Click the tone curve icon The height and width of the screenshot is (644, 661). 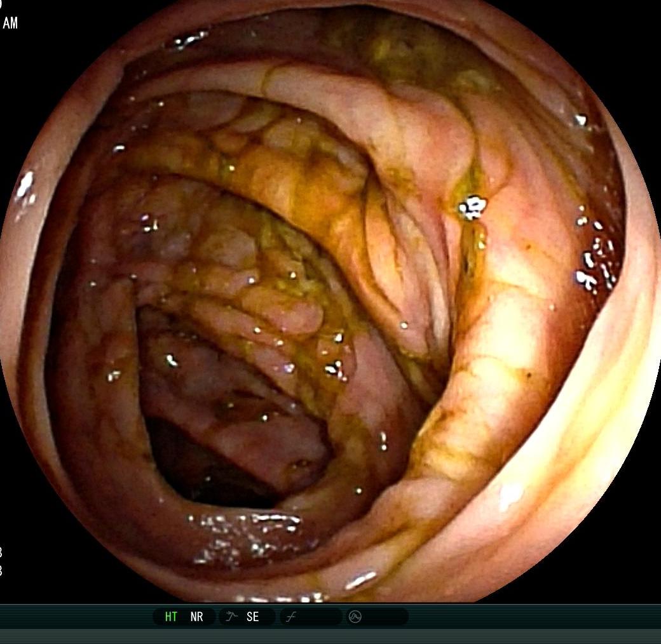(290, 617)
